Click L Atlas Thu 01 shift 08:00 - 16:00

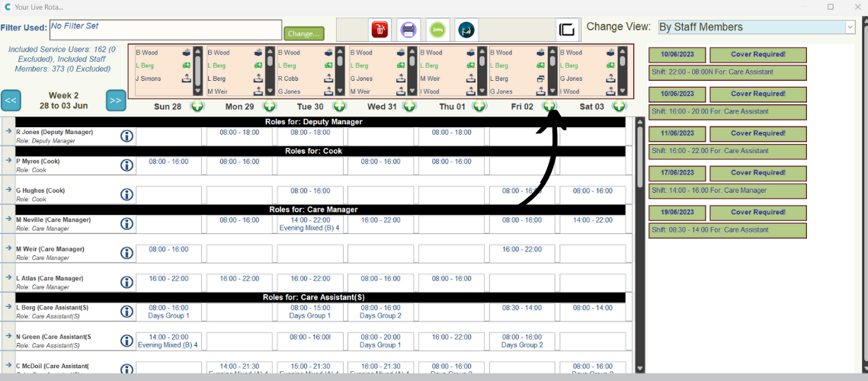451,279
